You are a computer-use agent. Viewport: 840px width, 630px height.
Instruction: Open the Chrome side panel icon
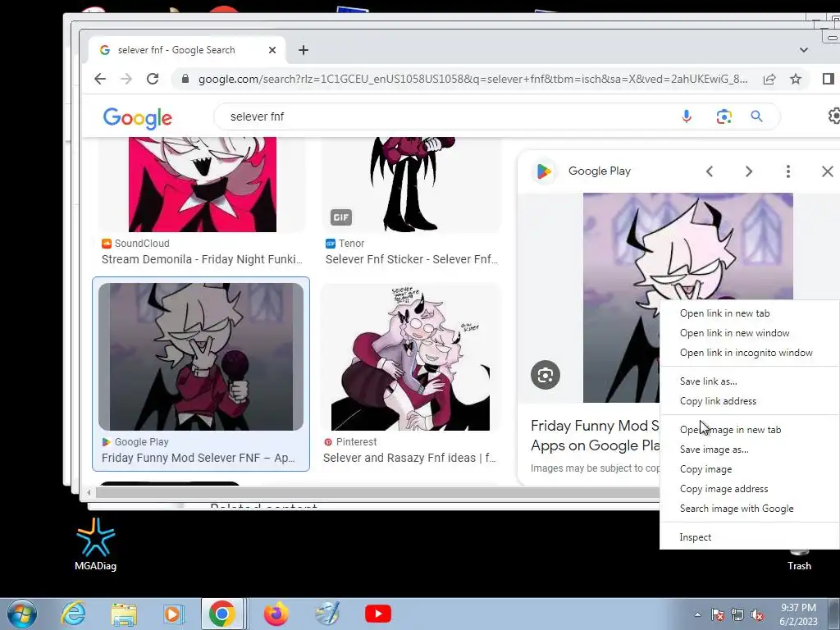pyautogui.click(x=829, y=80)
